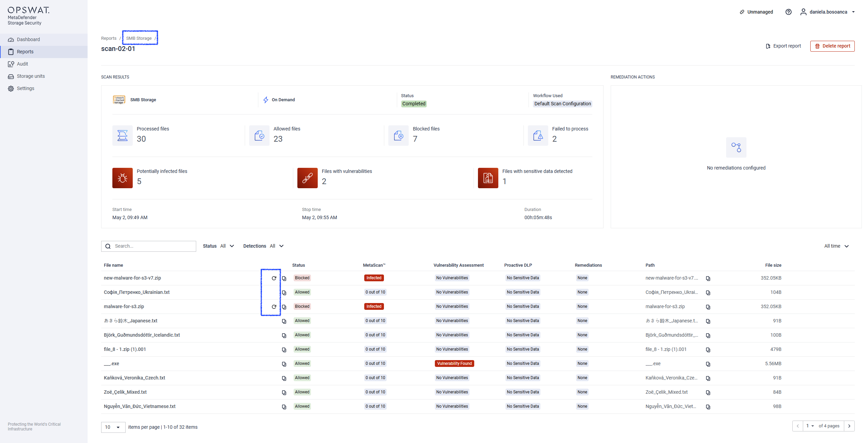Click the remediations workflow icon
Viewport: 868px width, 443px height.
click(x=736, y=147)
